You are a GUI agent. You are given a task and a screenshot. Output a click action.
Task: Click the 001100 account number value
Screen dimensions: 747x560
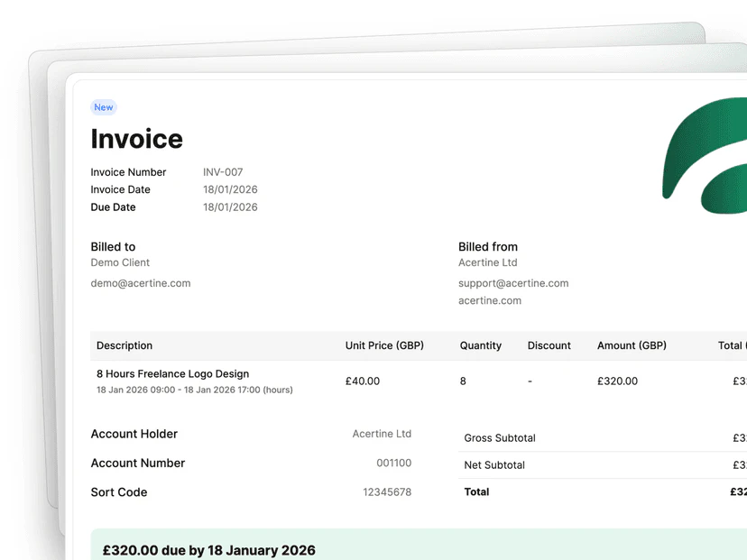[393, 464]
